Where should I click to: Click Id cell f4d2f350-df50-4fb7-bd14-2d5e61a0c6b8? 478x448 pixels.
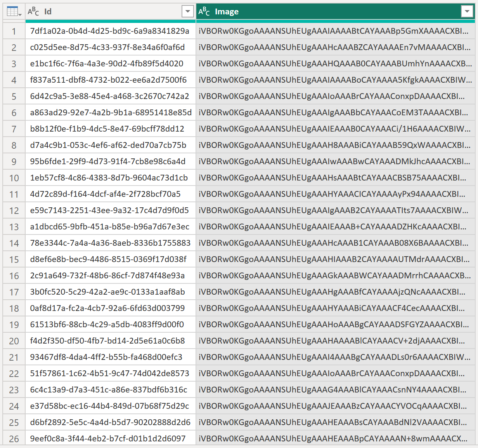click(111, 341)
